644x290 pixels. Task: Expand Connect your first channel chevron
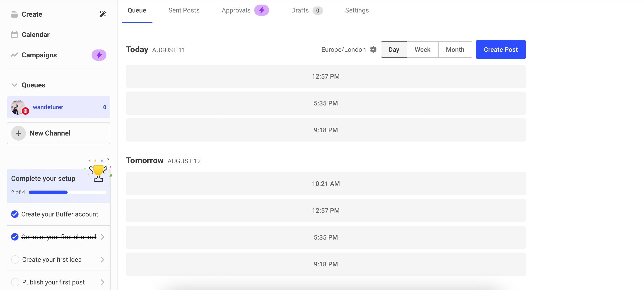coord(102,237)
